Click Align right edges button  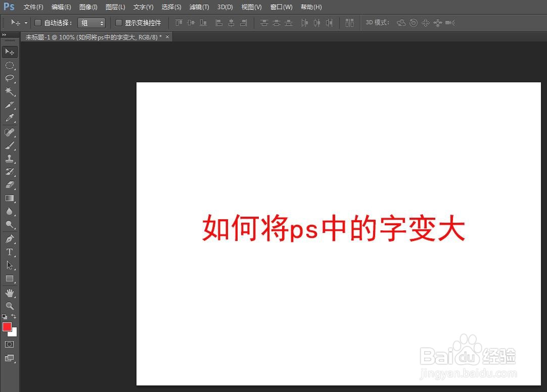(x=244, y=23)
